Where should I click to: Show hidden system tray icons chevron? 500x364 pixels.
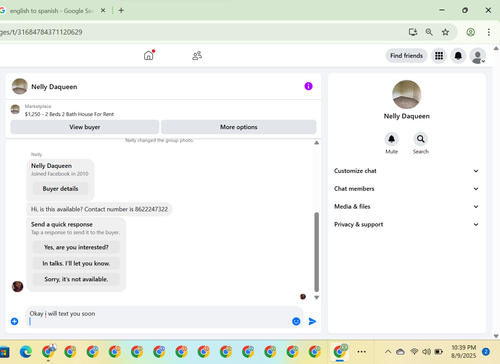(x=388, y=352)
